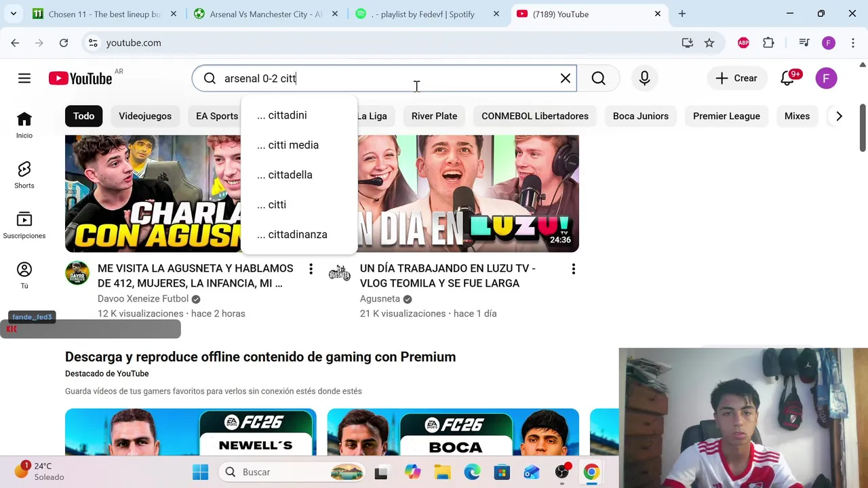Choose the 'cittadini' search suggestion

click(x=299, y=115)
